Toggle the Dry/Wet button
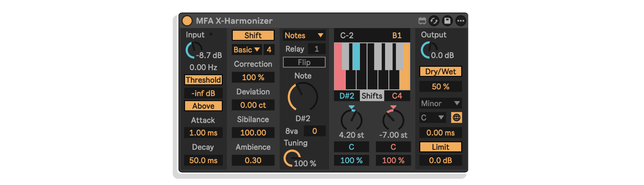644x185 pixels. [440, 72]
